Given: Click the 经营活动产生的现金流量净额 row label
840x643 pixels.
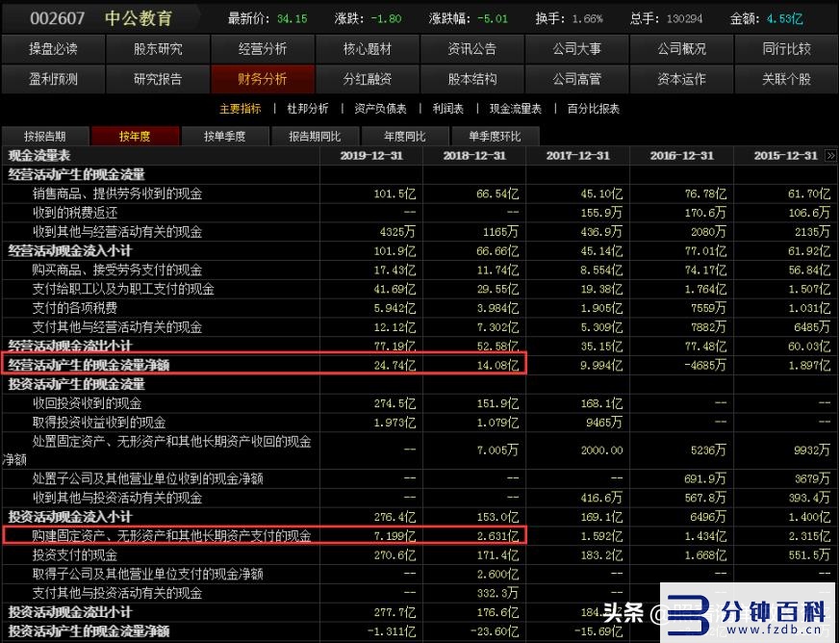Looking at the screenshot, I should [89, 366].
